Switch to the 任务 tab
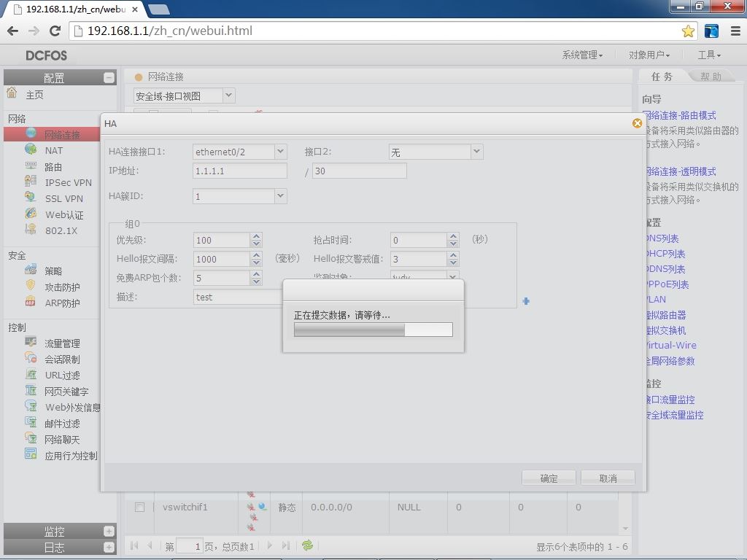Image resolution: width=747 pixels, height=560 pixels. [662, 76]
